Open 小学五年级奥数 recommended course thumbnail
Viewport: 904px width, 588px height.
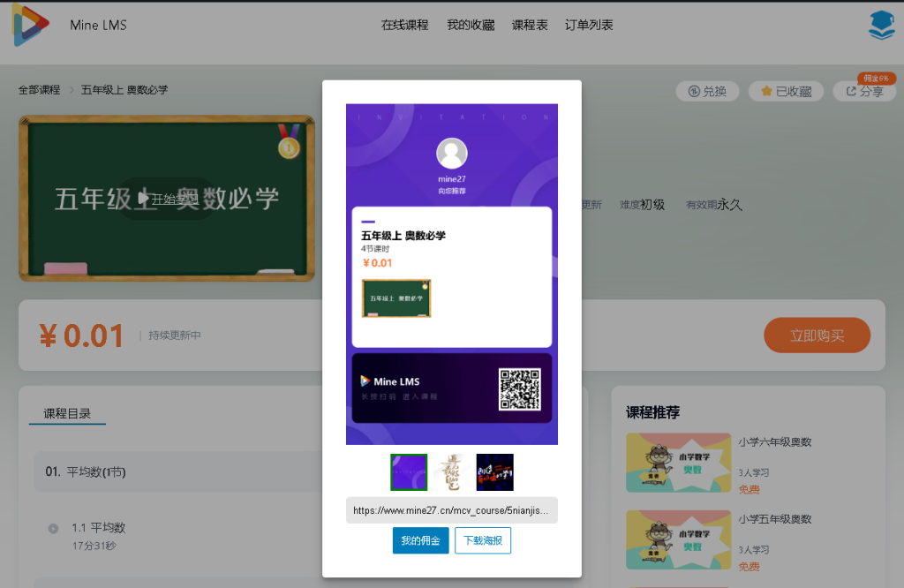point(679,539)
